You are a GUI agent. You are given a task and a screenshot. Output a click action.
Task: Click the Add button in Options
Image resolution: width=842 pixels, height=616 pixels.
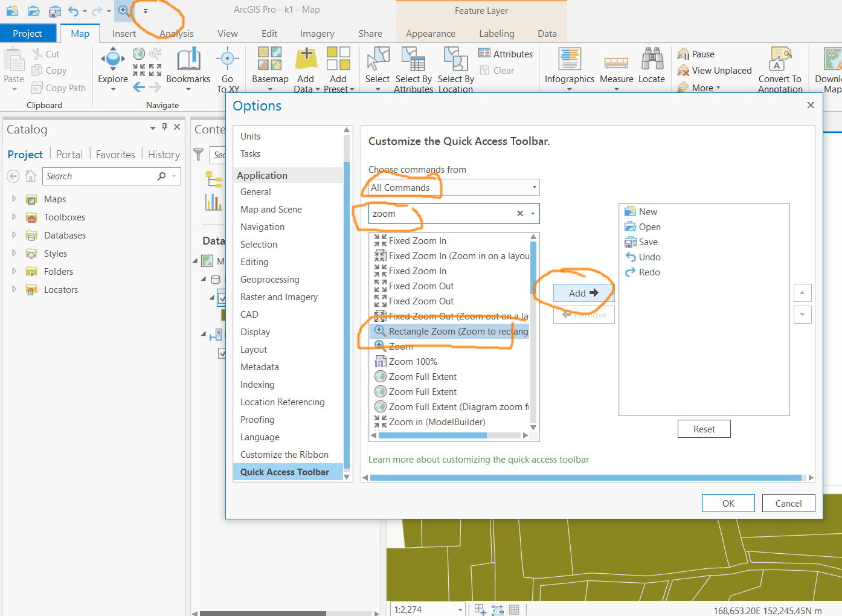583,293
